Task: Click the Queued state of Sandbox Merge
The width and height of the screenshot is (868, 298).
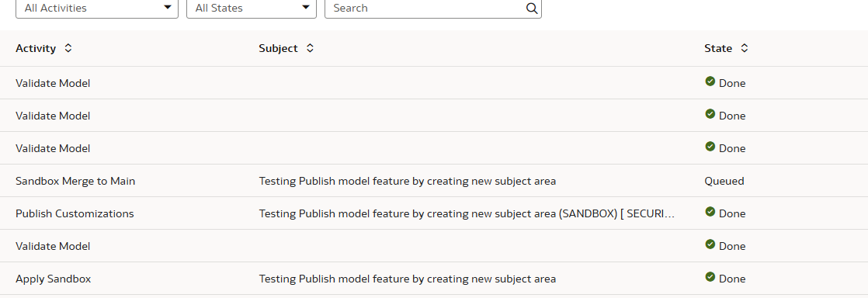Action: coord(724,181)
